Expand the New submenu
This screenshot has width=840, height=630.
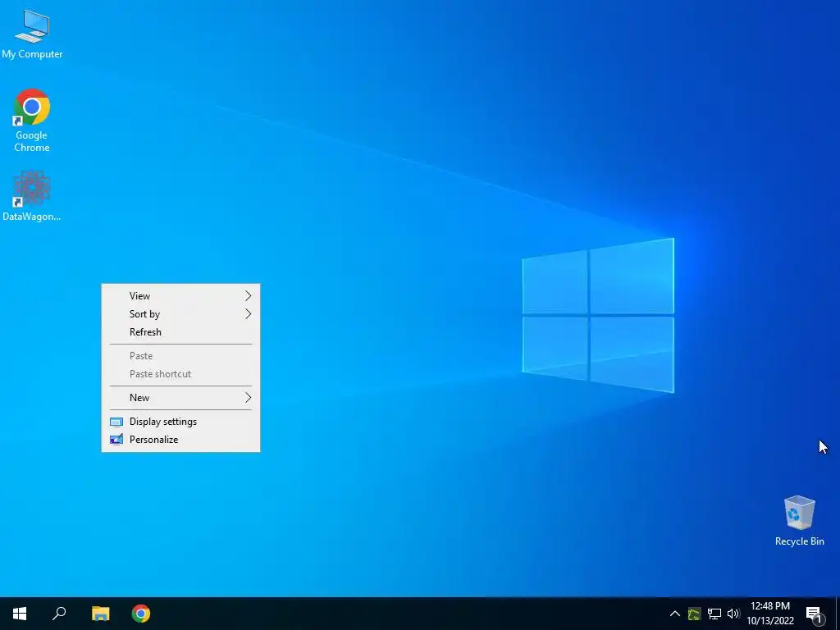[180, 398]
